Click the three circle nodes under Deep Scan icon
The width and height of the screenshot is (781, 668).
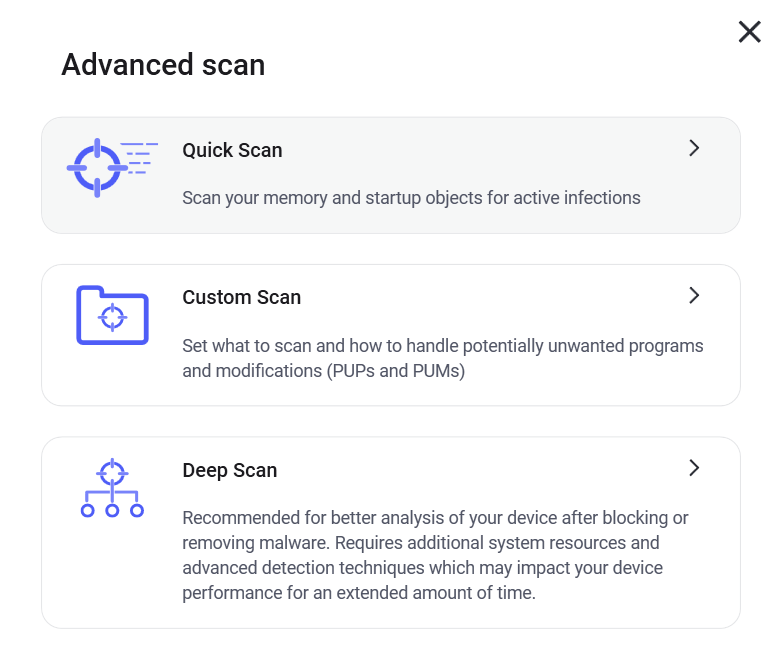[x=113, y=510]
